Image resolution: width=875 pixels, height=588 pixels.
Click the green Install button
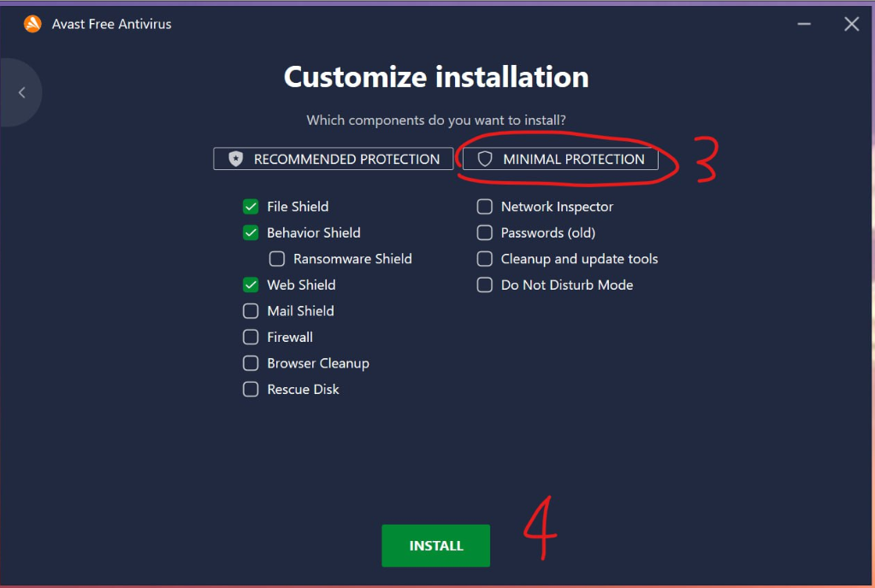(436, 545)
